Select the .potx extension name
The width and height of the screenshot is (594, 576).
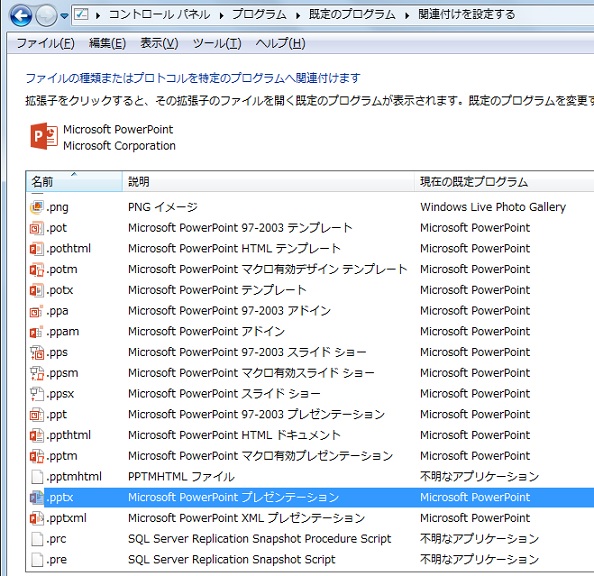(59, 290)
